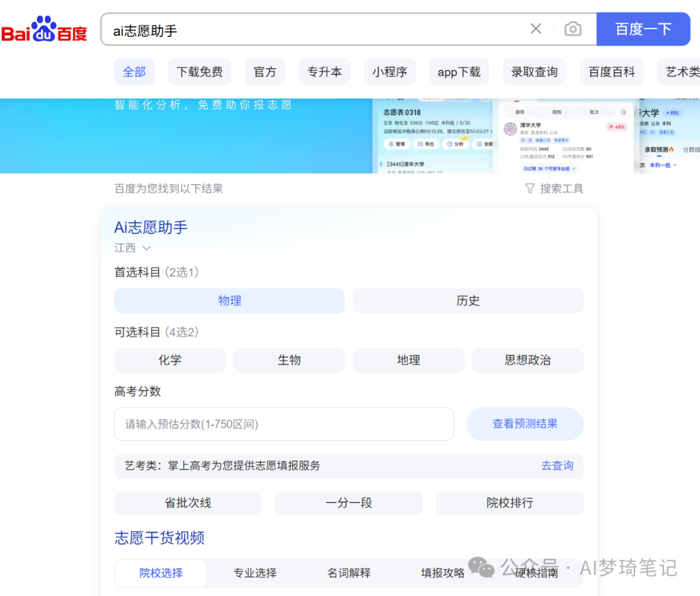The image size is (700, 596).
Task: Click the estimated score input field
Action: [284, 424]
